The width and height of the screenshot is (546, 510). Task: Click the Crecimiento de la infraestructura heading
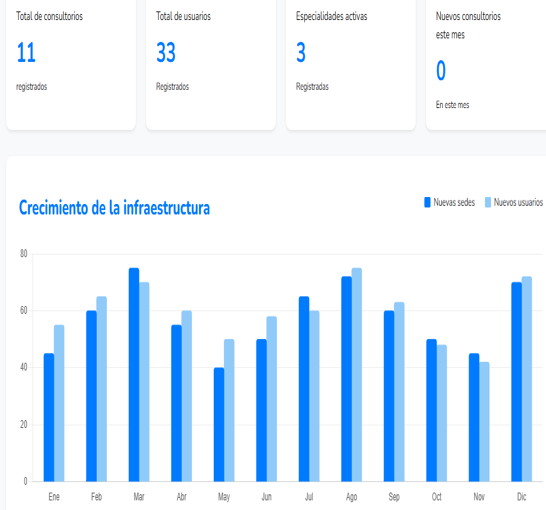pyautogui.click(x=114, y=208)
